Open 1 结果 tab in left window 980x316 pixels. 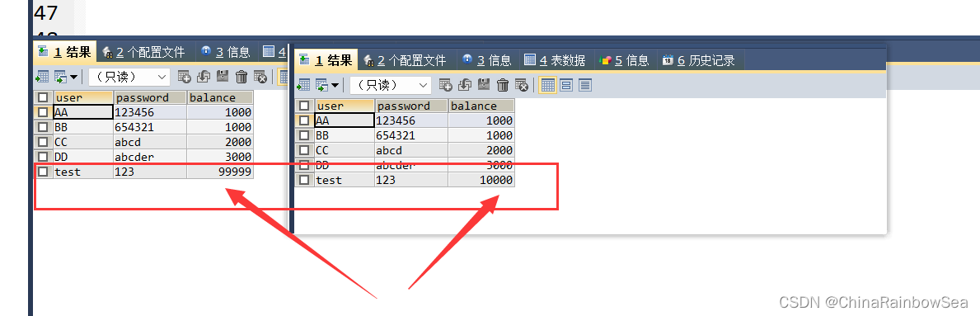(x=65, y=53)
